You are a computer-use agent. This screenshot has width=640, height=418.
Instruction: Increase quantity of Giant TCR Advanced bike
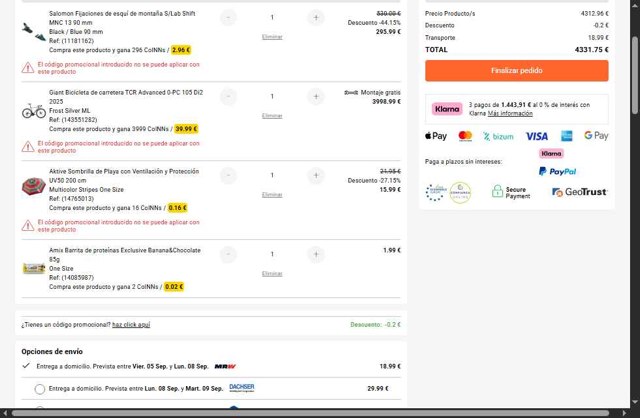316,97
